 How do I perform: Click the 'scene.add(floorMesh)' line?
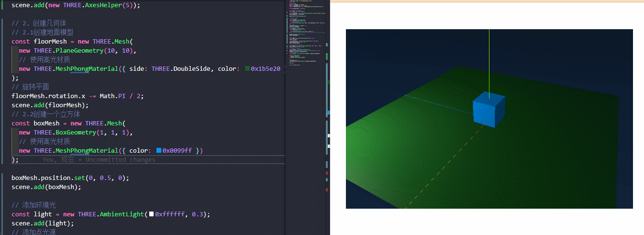click(x=50, y=105)
